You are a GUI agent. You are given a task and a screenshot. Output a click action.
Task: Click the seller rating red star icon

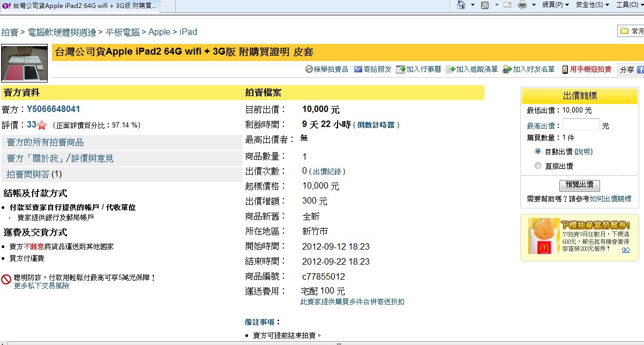(42, 125)
